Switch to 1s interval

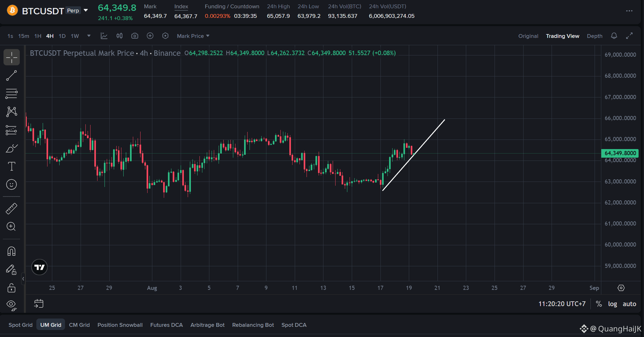(10, 36)
